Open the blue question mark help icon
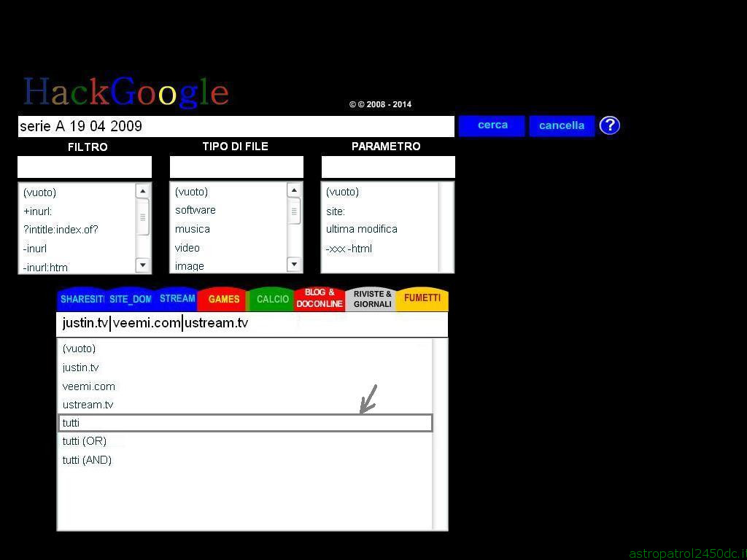The width and height of the screenshot is (747, 560). [x=609, y=125]
